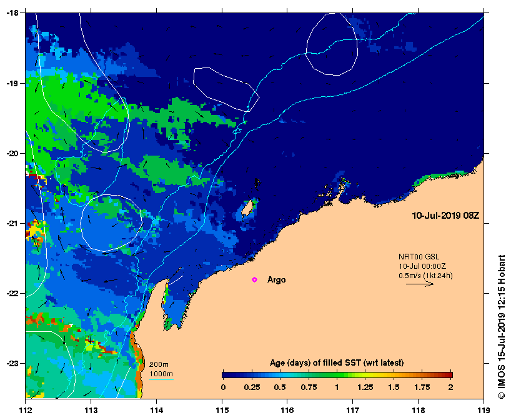Image resolution: width=511 pixels, height=420 pixels.
Task: Click the velocity scale reference arrow
Action: [x=420, y=284]
